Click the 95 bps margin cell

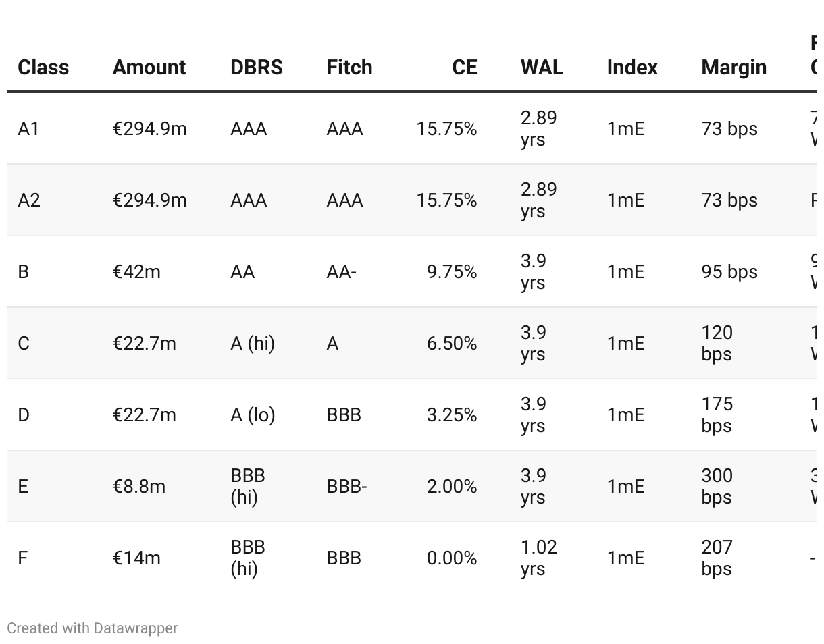point(729,272)
